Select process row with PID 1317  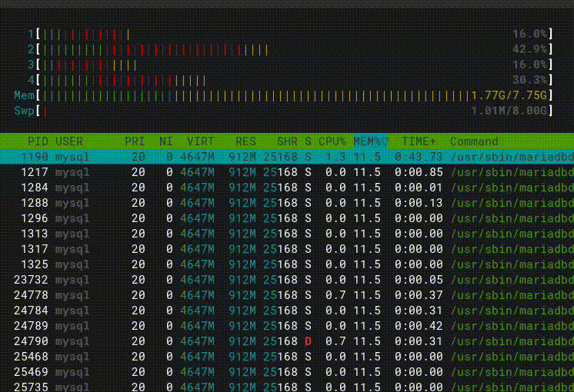(x=287, y=249)
